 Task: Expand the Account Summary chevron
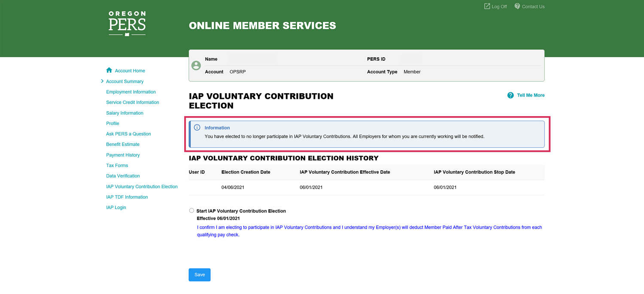click(102, 81)
